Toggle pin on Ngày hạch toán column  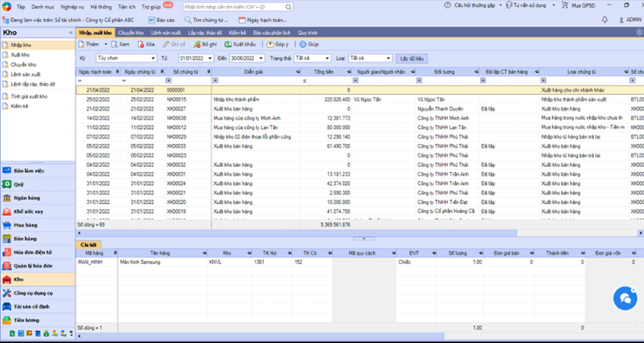[118, 71]
